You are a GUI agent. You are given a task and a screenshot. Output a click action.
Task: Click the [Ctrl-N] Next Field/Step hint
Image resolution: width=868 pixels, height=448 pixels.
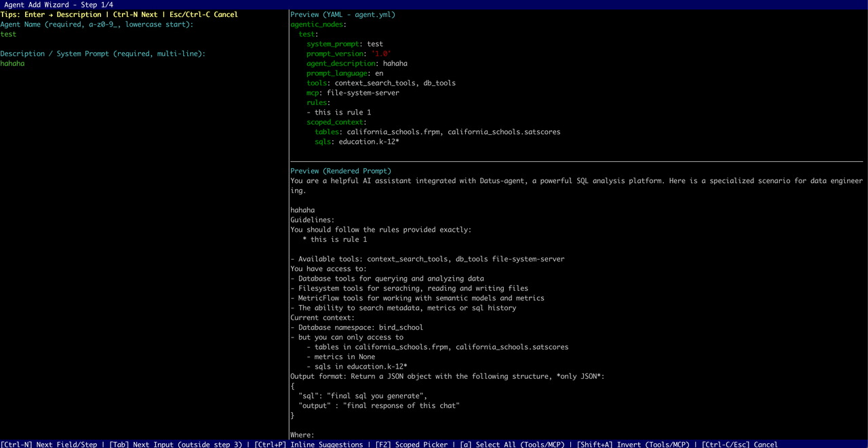point(48,444)
